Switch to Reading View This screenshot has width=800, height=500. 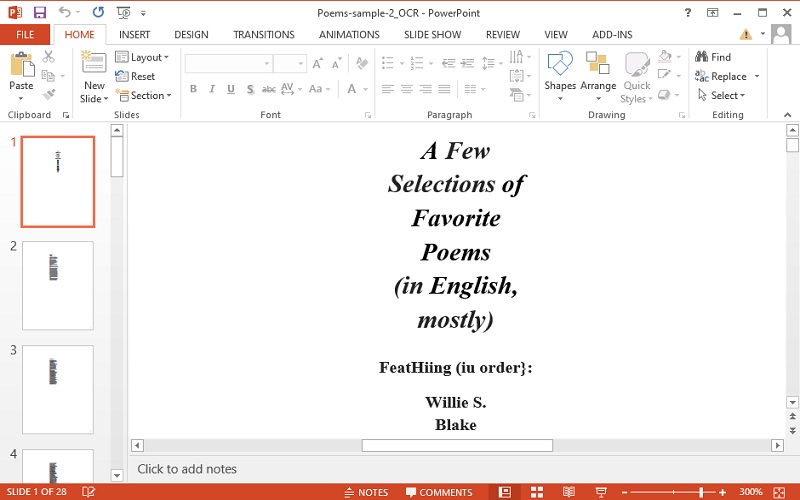(568, 492)
